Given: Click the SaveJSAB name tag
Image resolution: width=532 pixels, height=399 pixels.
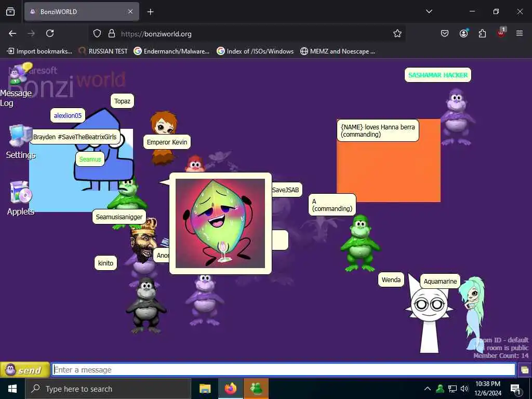Looking at the screenshot, I should [286, 190].
